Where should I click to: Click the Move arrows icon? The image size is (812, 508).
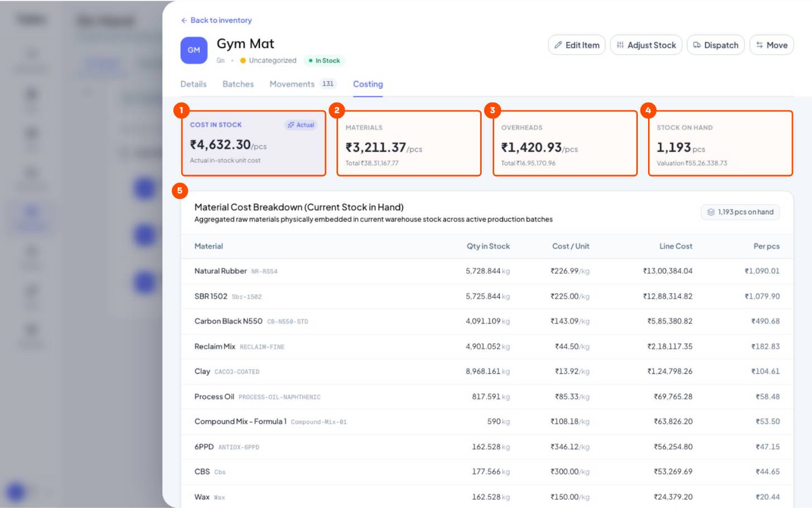(759, 45)
